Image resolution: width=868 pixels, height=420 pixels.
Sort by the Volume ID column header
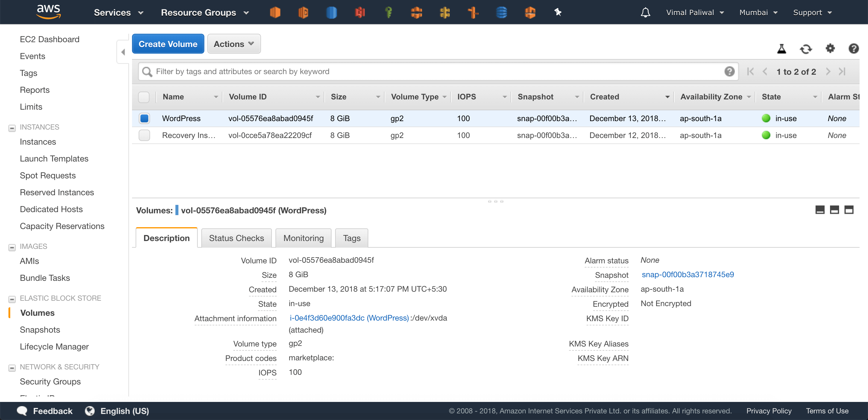[274, 97]
